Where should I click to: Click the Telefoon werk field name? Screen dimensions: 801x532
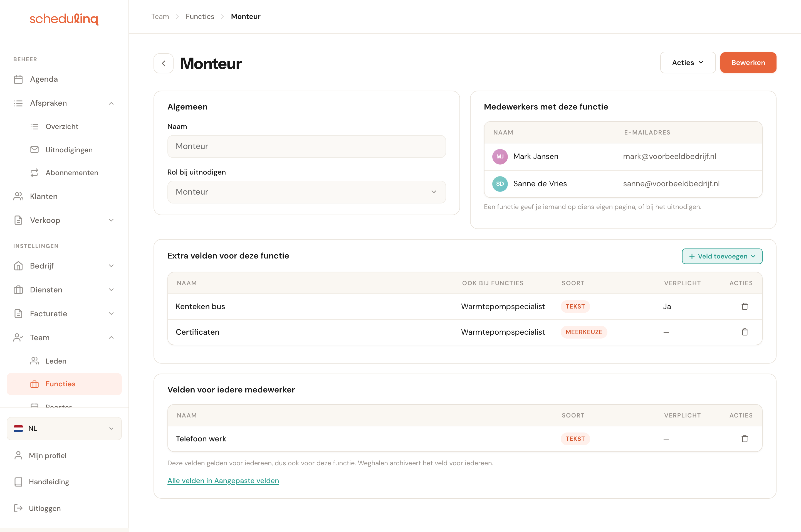point(201,439)
